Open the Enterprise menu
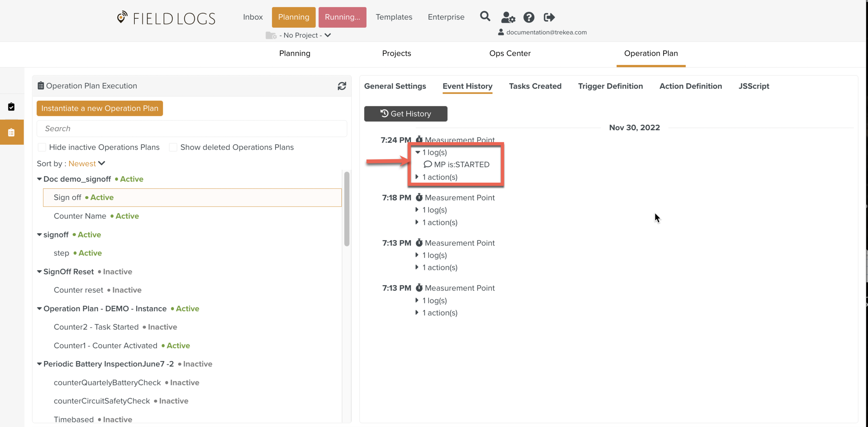The height and width of the screenshot is (427, 868). point(446,17)
